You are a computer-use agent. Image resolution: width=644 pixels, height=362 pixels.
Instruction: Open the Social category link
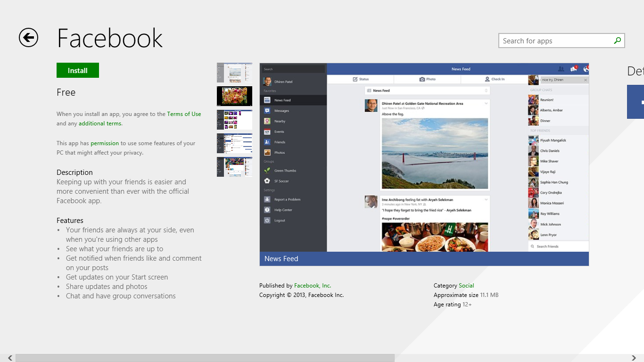click(x=466, y=285)
